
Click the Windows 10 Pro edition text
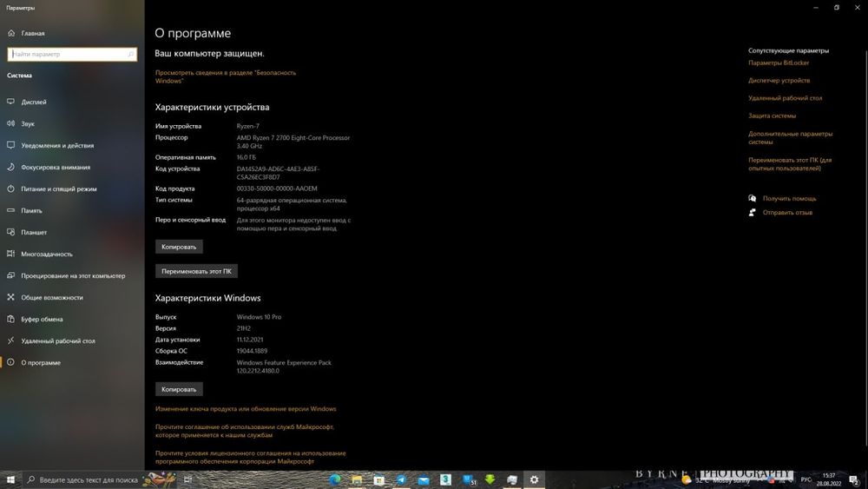(259, 317)
